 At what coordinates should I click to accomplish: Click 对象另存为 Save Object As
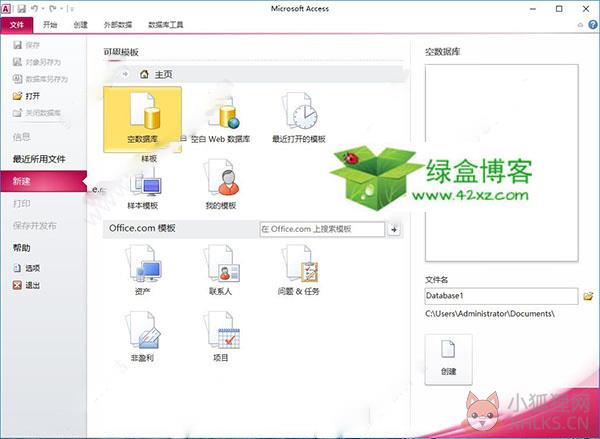pyautogui.click(x=37, y=62)
